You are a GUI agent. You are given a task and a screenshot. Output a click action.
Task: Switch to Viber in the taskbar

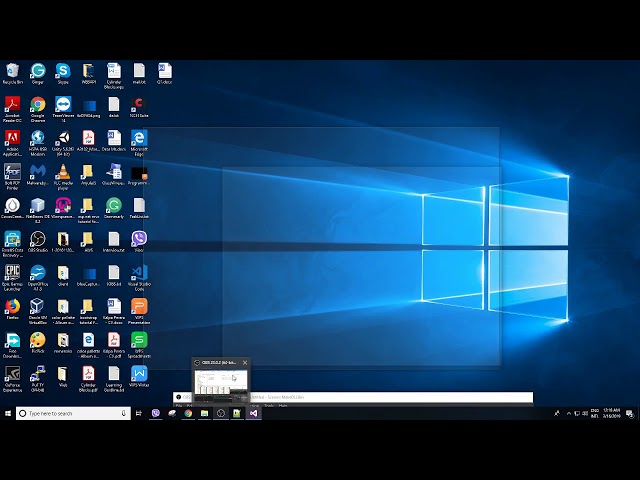[x=156, y=413]
